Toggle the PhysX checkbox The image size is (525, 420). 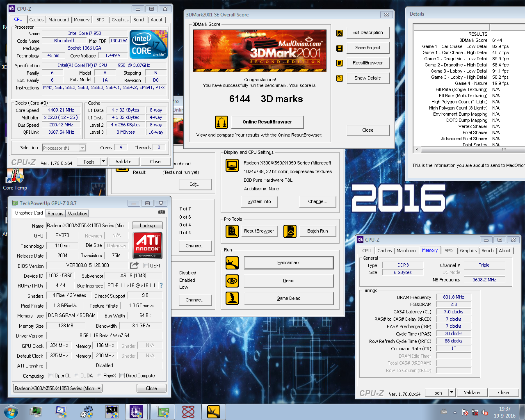(99, 376)
